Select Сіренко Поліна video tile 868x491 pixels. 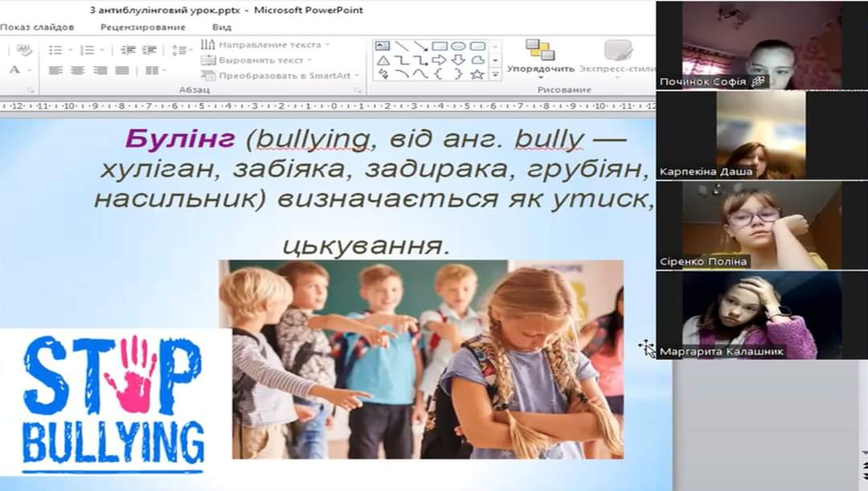tap(762, 225)
